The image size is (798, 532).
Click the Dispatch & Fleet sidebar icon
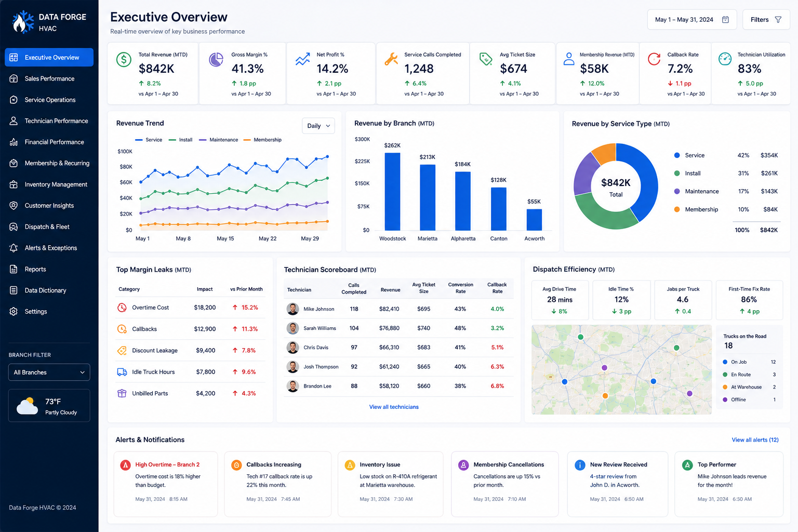click(x=14, y=227)
